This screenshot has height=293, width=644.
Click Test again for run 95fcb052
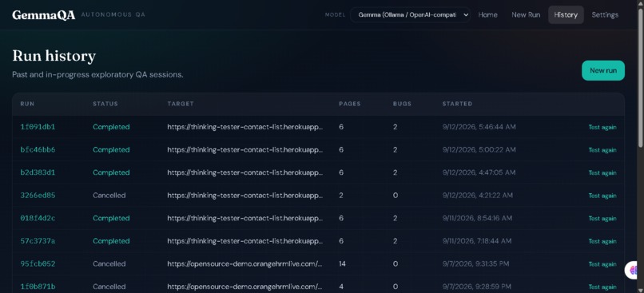[x=602, y=264]
